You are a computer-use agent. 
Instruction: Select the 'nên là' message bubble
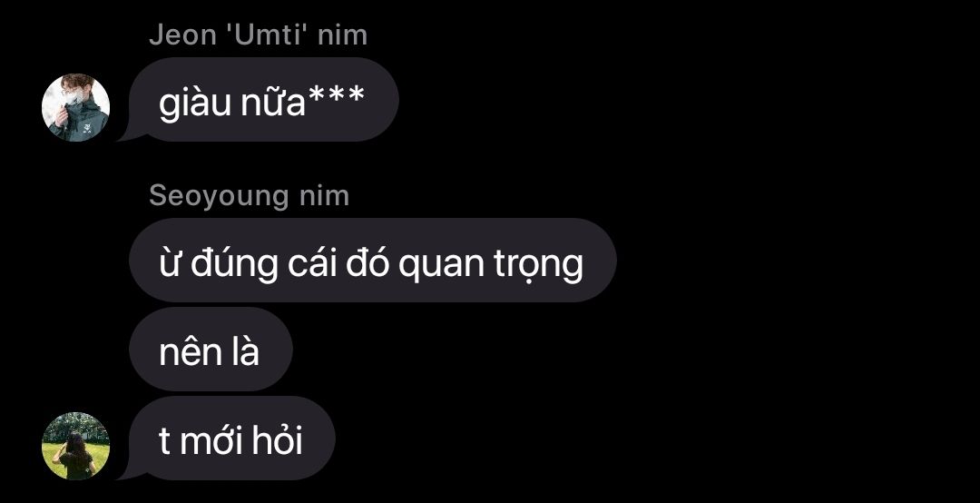211,349
